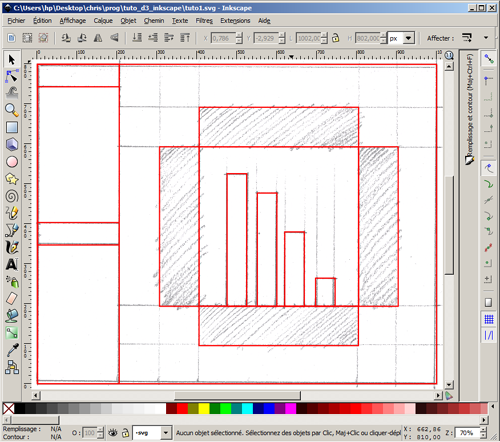
Task: Rotate selection 90° clockwise icon
Action: (82, 38)
